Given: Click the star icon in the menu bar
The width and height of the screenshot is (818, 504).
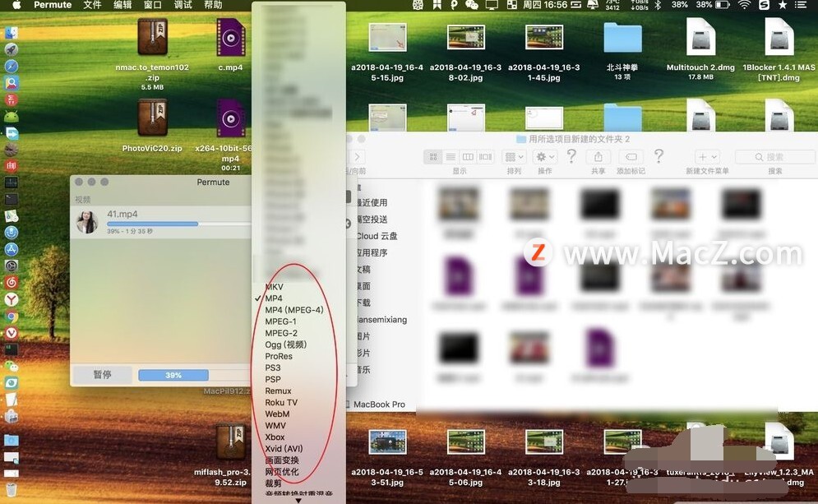Looking at the screenshot, I should tap(783, 5).
